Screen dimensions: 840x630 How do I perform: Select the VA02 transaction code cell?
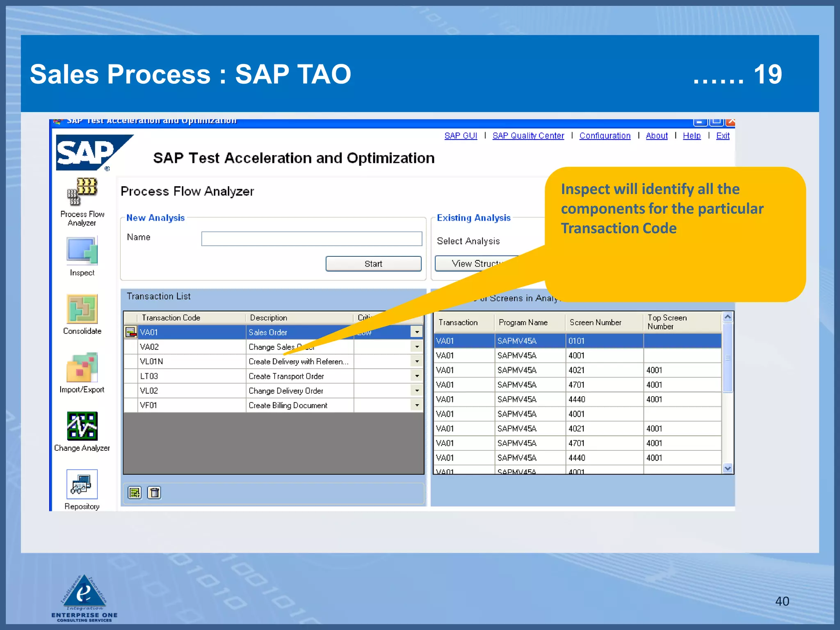point(192,347)
